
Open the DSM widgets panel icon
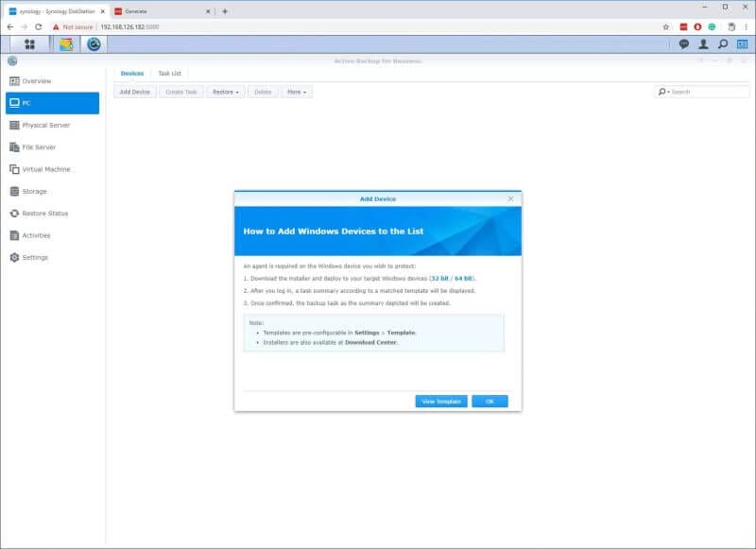(x=742, y=44)
